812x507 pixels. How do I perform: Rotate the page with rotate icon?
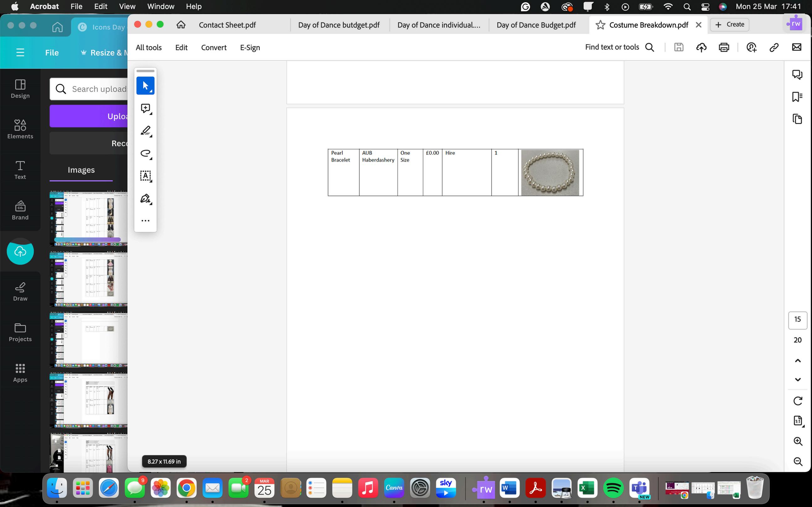[798, 401]
